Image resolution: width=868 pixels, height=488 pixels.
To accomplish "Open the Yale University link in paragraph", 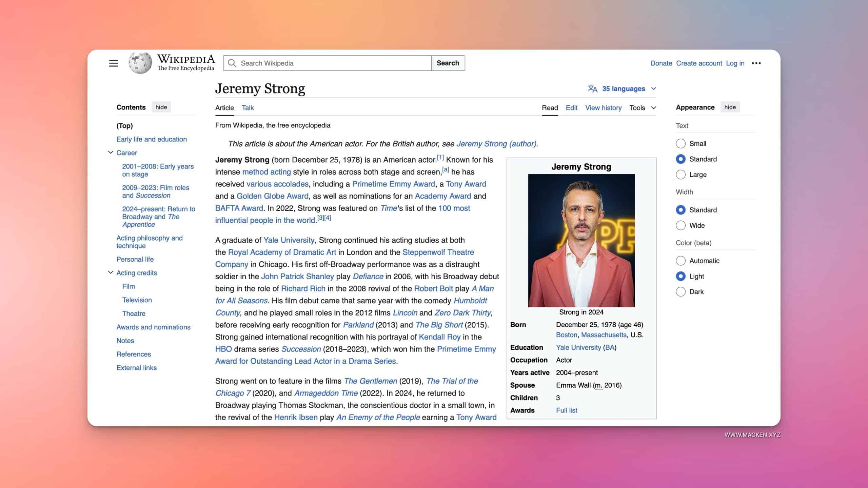I will coord(289,240).
